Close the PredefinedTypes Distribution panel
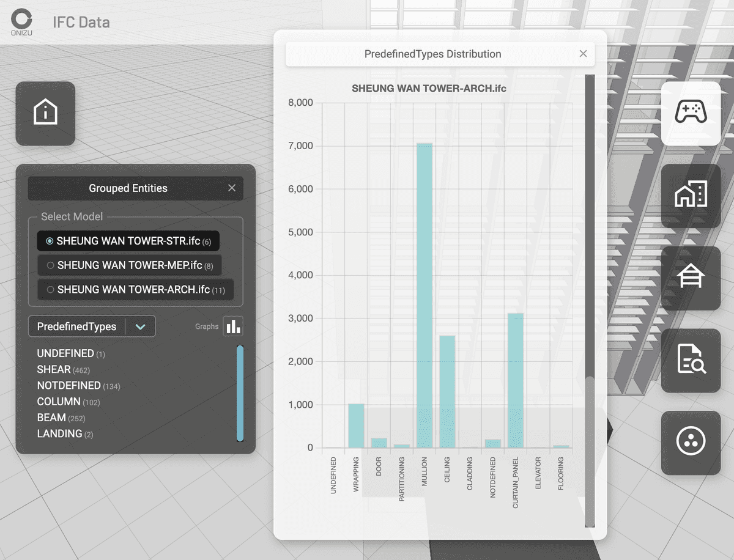Viewport: 734px width, 560px height. tap(583, 53)
